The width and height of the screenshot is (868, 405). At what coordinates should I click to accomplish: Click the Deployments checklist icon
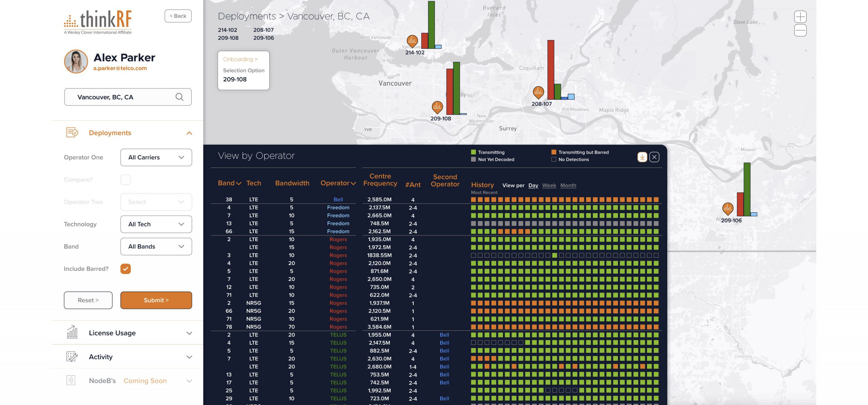point(72,133)
